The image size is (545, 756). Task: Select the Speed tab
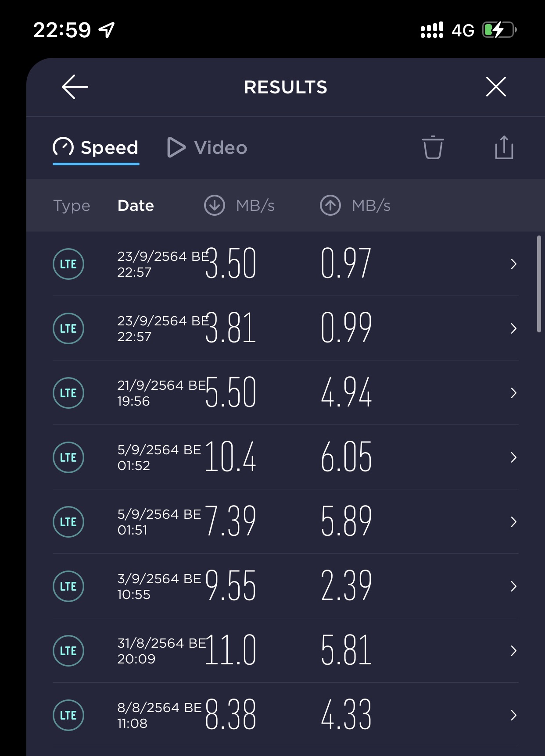click(x=96, y=148)
